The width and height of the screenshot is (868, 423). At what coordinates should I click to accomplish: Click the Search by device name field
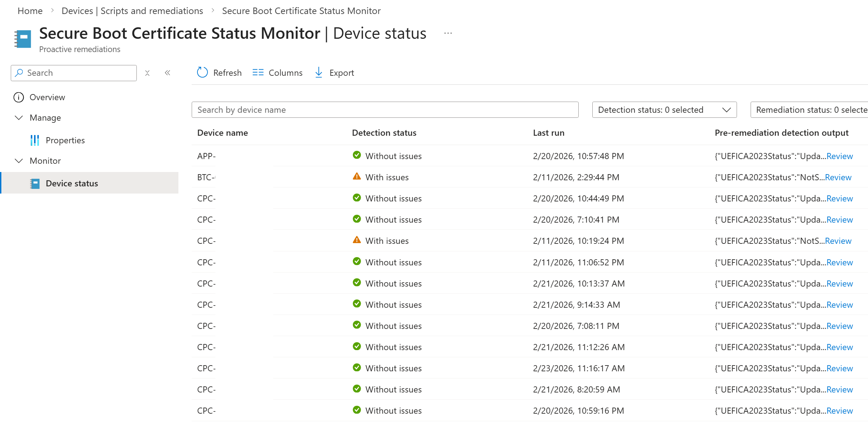click(x=384, y=110)
